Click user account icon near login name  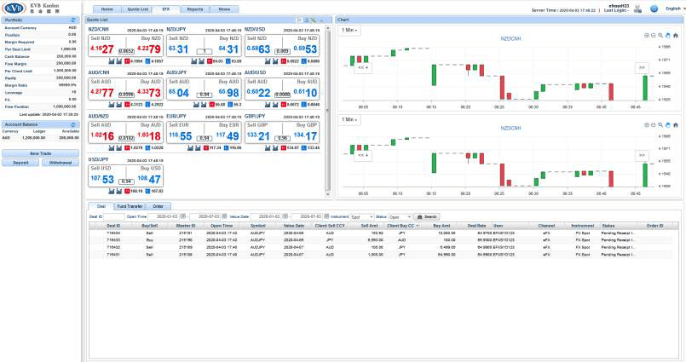(x=638, y=8)
